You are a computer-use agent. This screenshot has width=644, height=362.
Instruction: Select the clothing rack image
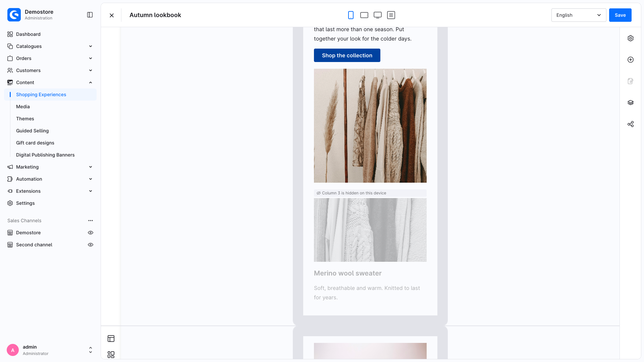(370, 126)
